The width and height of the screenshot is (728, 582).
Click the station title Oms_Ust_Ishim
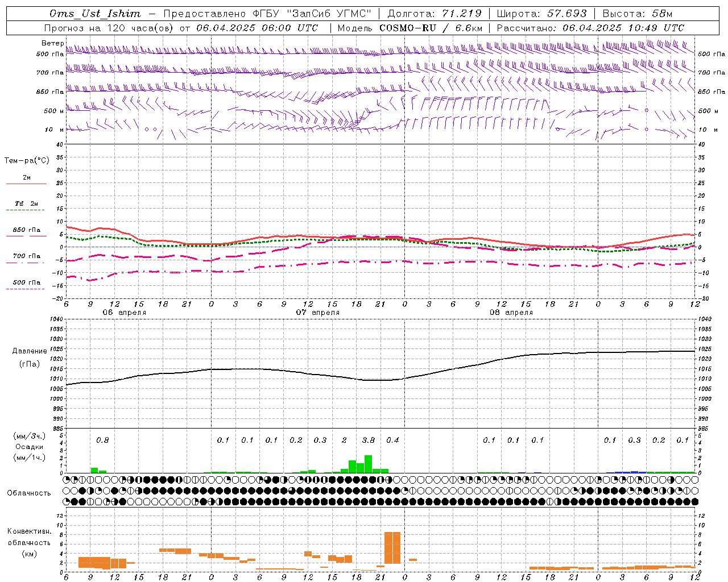(95, 14)
